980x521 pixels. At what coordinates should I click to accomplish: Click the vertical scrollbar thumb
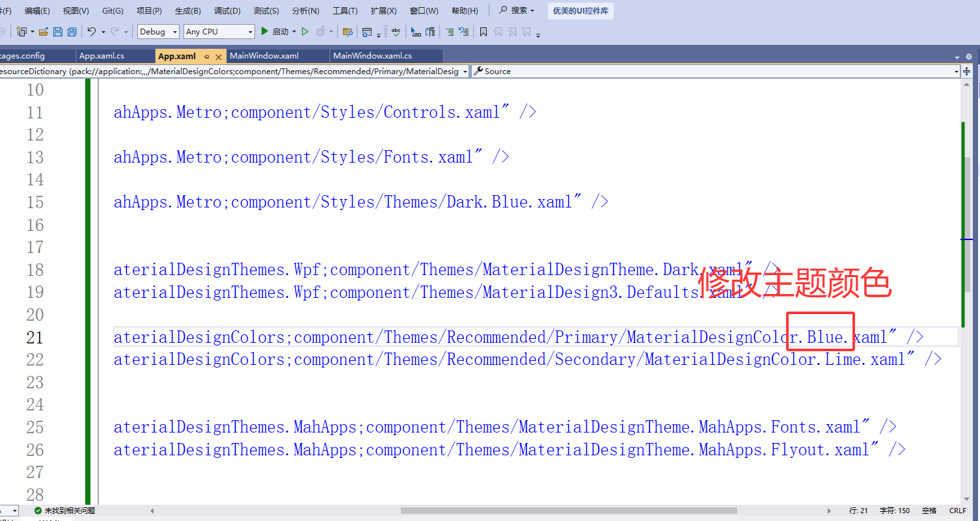(967, 224)
